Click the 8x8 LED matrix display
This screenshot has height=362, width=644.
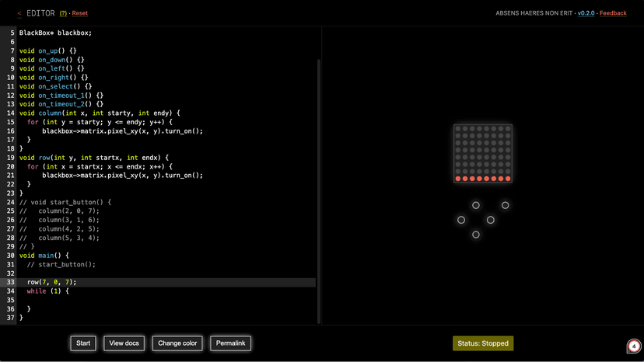pyautogui.click(x=483, y=154)
